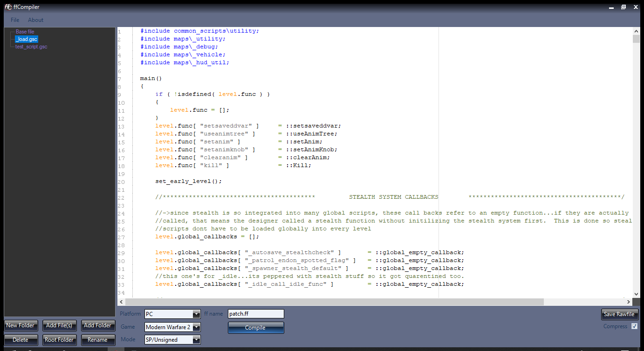644x351 pixels.
Task: Click the Compile button
Action: point(255,328)
